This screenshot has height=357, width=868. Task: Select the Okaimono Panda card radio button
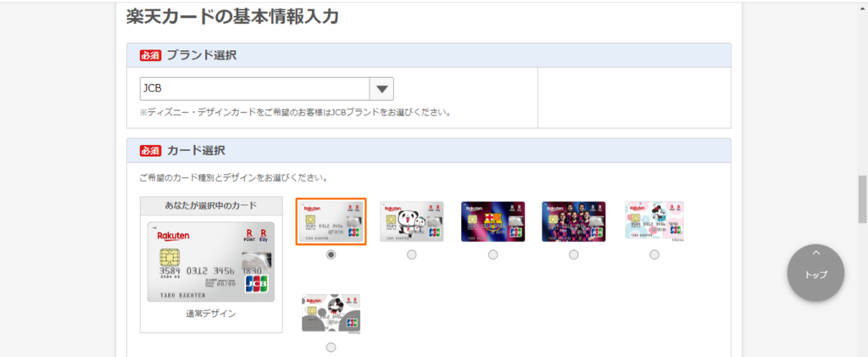(x=411, y=254)
